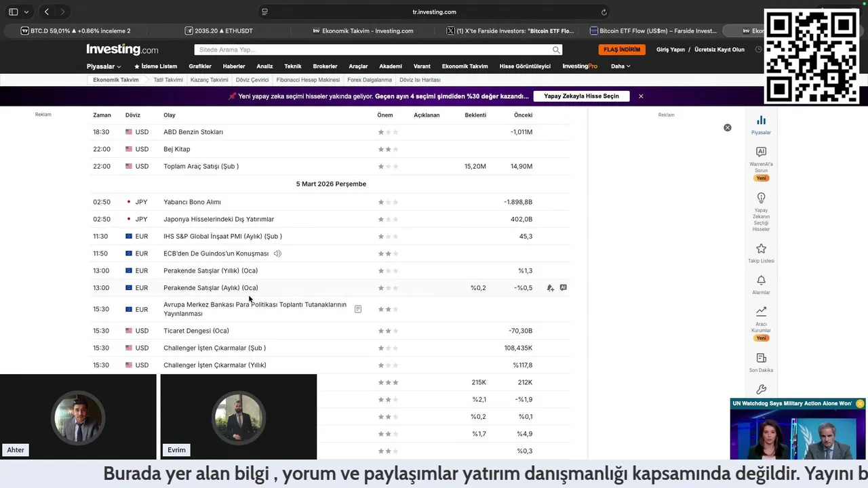Click AI chat icon on Perakende Satışlar (Aylık) row
The image size is (868, 488).
(563, 288)
